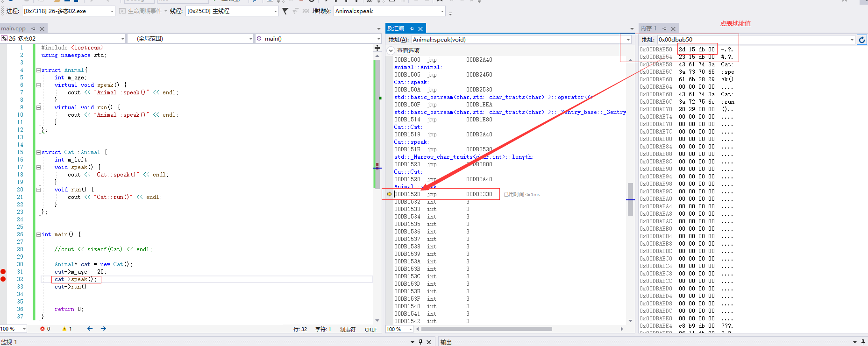Switch to the 内存 1 memory tab
Image resolution: width=868 pixels, height=346 pixels.
(x=648, y=28)
